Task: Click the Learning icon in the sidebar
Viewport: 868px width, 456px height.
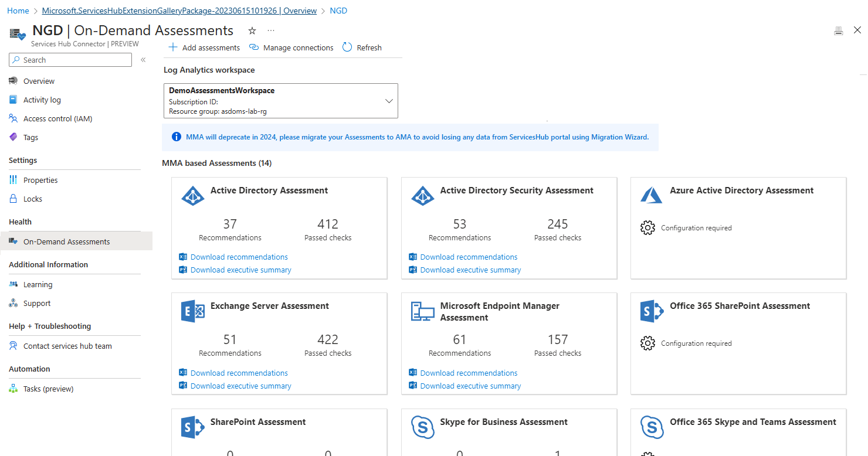Action: coord(13,284)
